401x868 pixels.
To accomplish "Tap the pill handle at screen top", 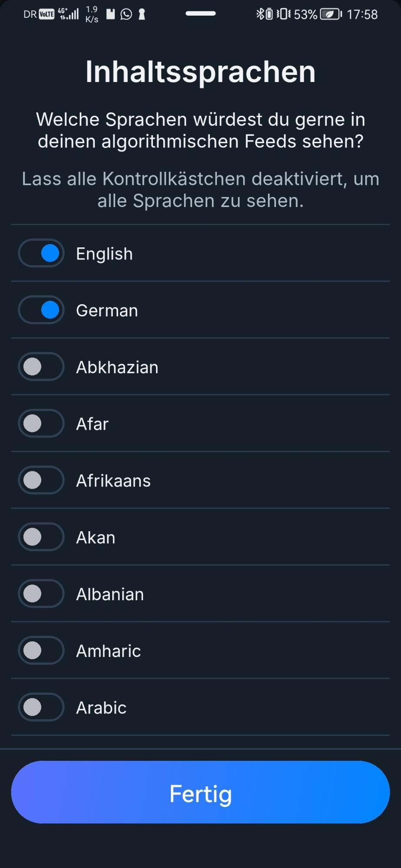I will [201, 13].
